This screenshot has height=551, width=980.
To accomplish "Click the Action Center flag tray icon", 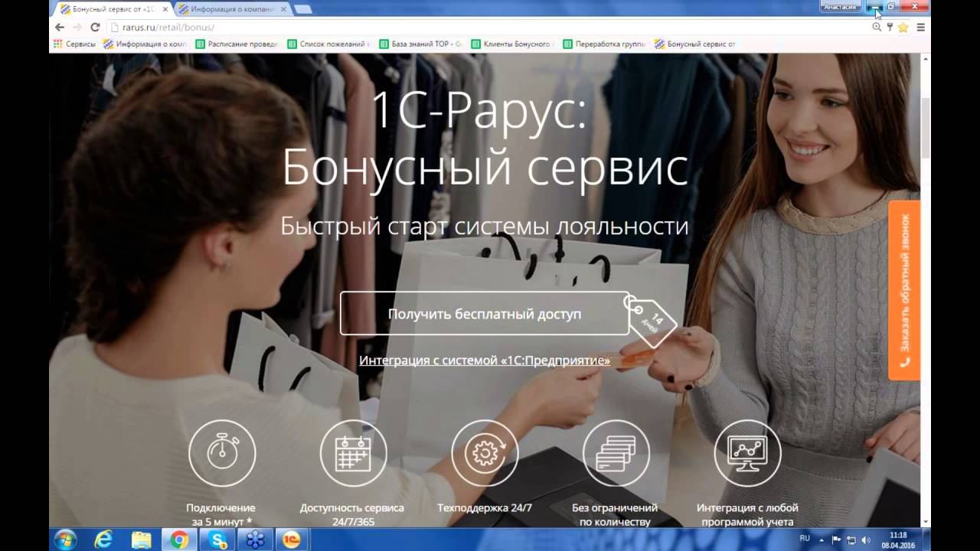I will coord(837,540).
